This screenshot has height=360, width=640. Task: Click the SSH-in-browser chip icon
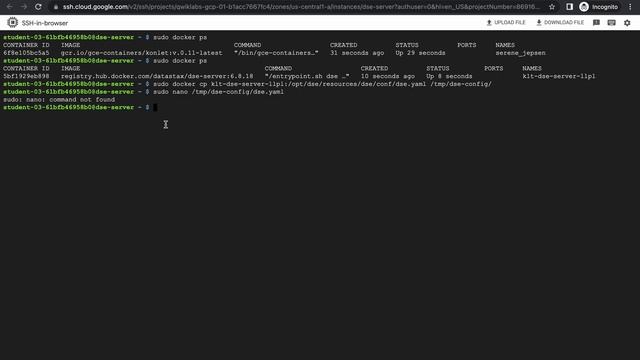click(13, 22)
